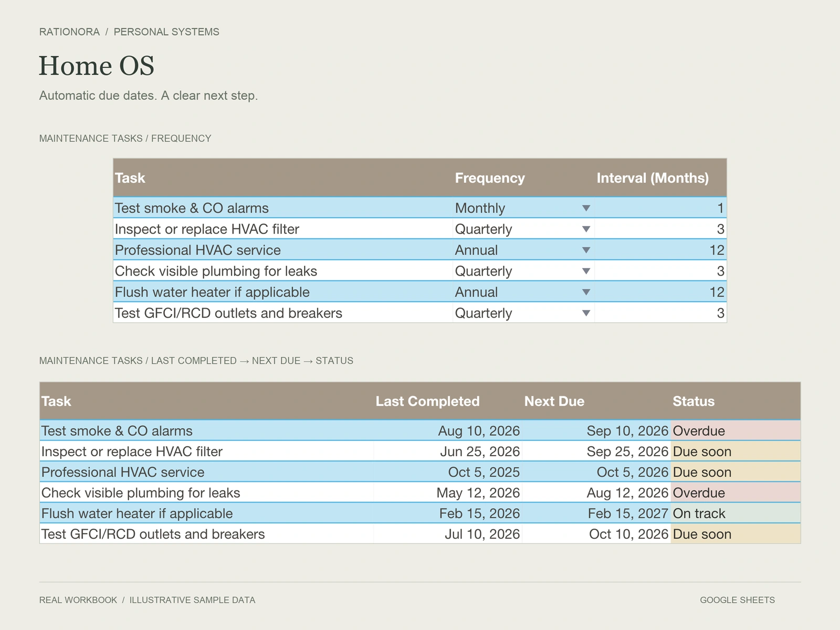Click the 'GOOGLE SHEETS' footer label
Screen dimensions: 840x630
click(737, 600)
